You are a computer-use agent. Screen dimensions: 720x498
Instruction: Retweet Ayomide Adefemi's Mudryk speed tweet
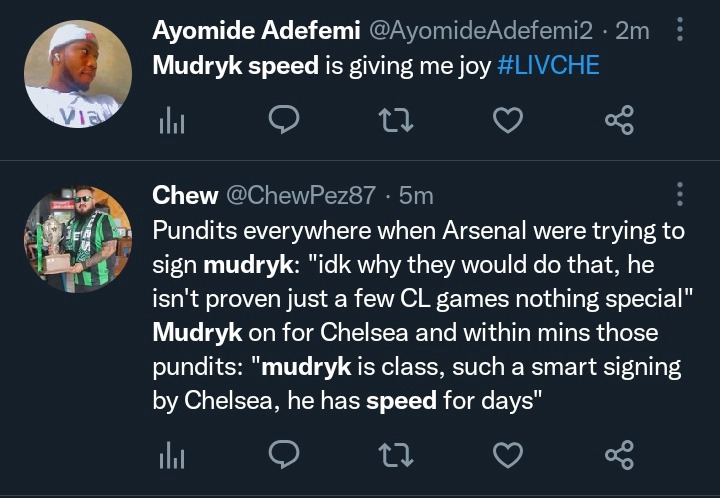(x=398, y=122)
